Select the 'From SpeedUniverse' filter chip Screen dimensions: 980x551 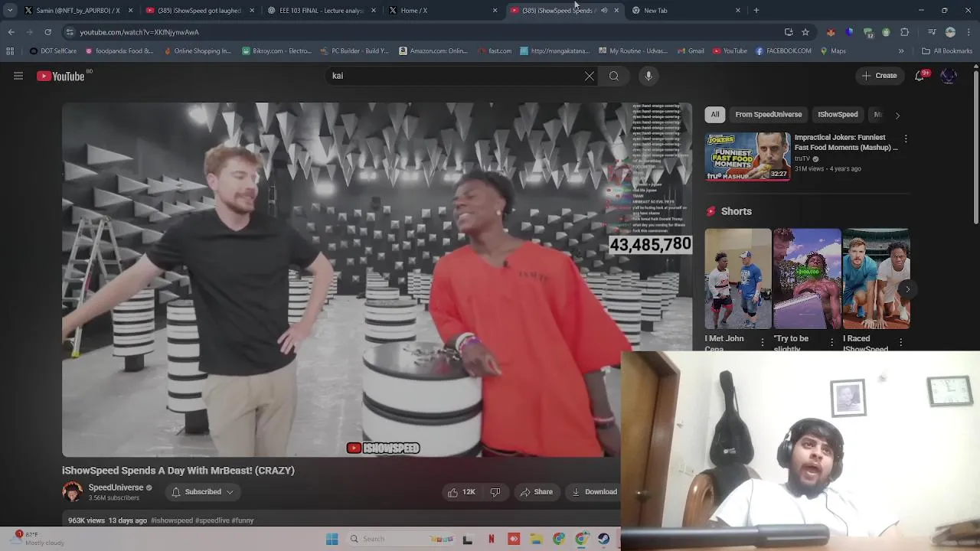(768, 115)
